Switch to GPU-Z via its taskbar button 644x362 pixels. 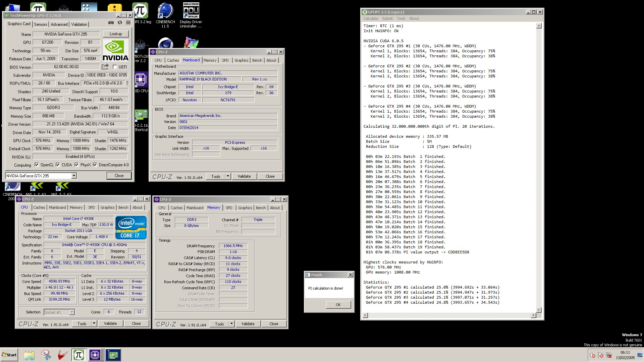[x=113, y=355]
